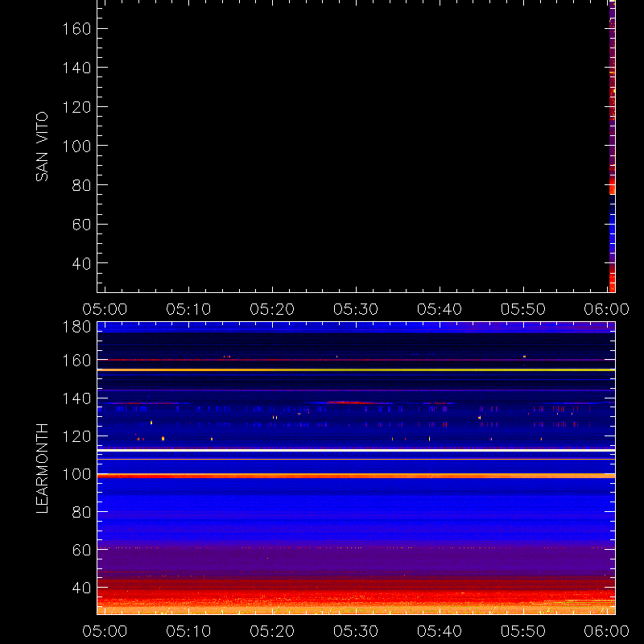Click the 05:00 time label under the San Vito plot

pyautogui.click(x=105, y=309)
